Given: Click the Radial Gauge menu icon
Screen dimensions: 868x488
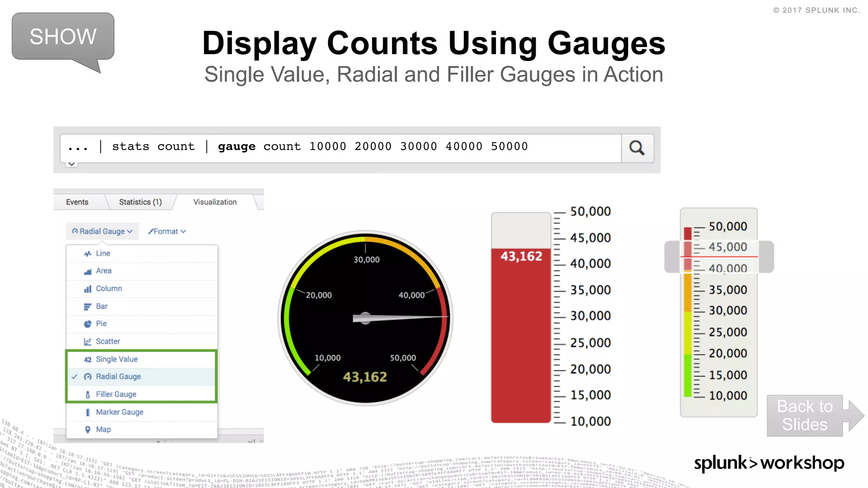Looking at the screenshot, I should pos(88,377).
